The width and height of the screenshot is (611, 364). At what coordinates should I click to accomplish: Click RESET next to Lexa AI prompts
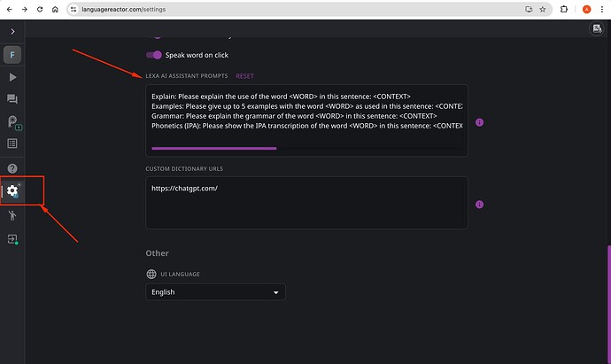[x=244, y=76]
